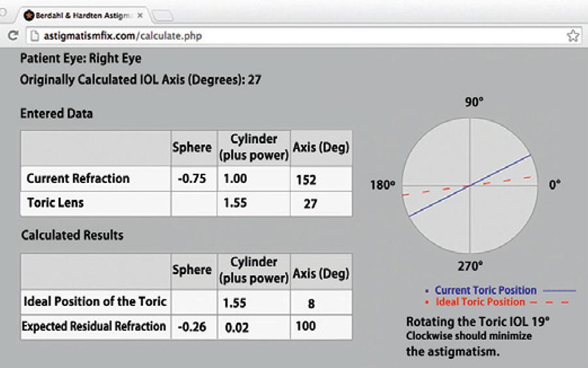Click the red dashed line sample in the legend
The width and height of the screenshot is (588, 368).
551,302
